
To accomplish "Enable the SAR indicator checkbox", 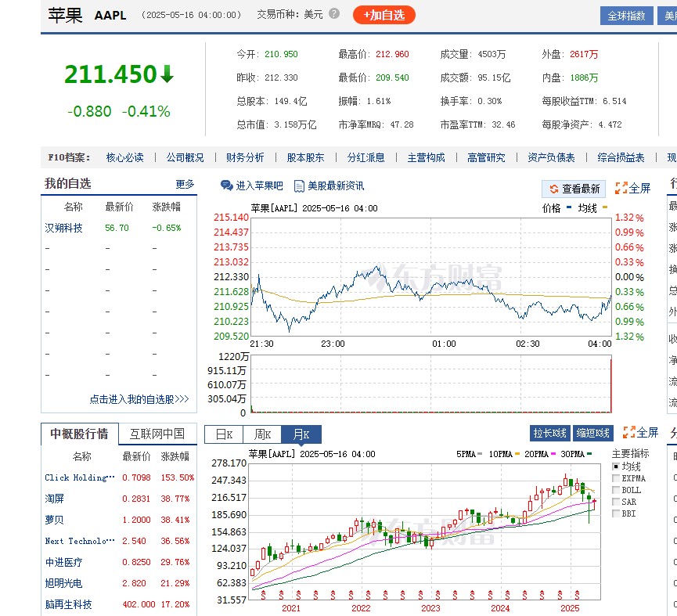I will [616, 502].
